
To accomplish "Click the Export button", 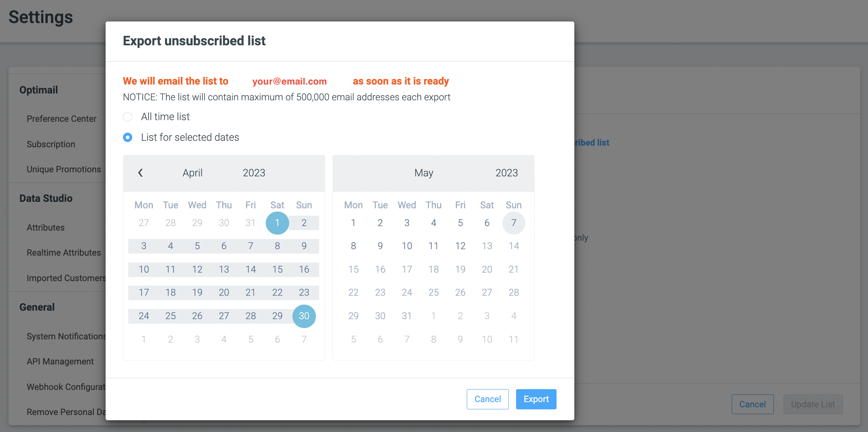I will [536, 399].
